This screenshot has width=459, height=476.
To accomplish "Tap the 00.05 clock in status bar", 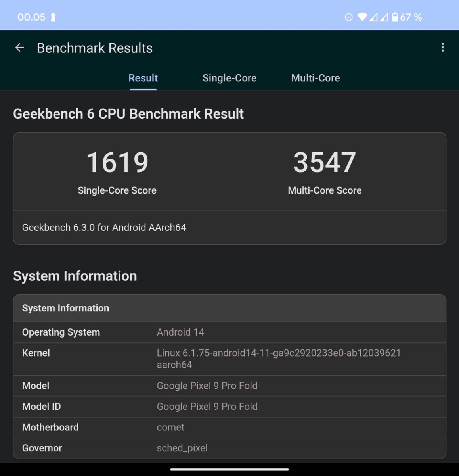I will click(x=31, y=17).
